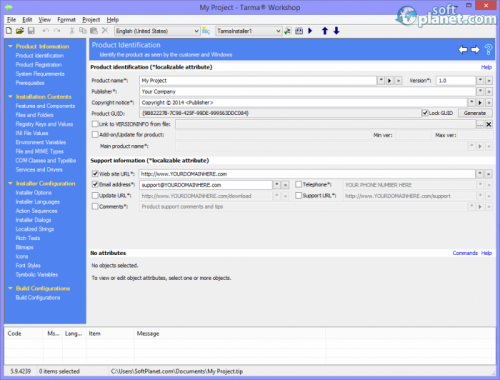This screenshot has width=500, height=380.
Task: Click the Redo toolbar icon
Action: tap(57, 31)
